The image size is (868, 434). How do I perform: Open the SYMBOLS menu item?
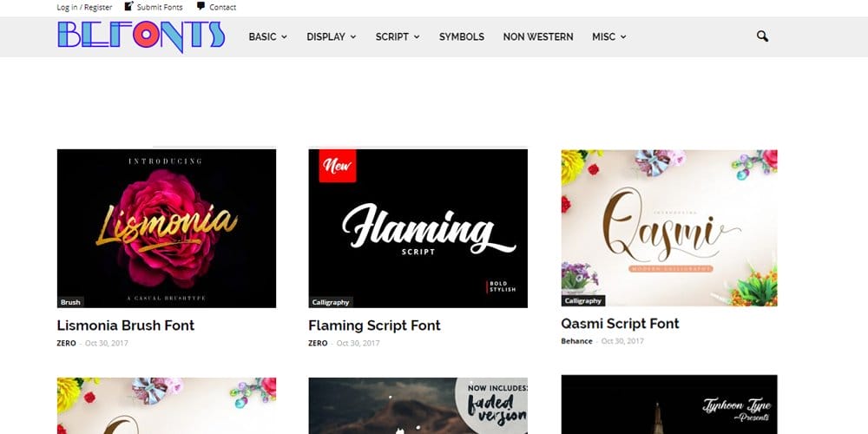click(462, 37)
